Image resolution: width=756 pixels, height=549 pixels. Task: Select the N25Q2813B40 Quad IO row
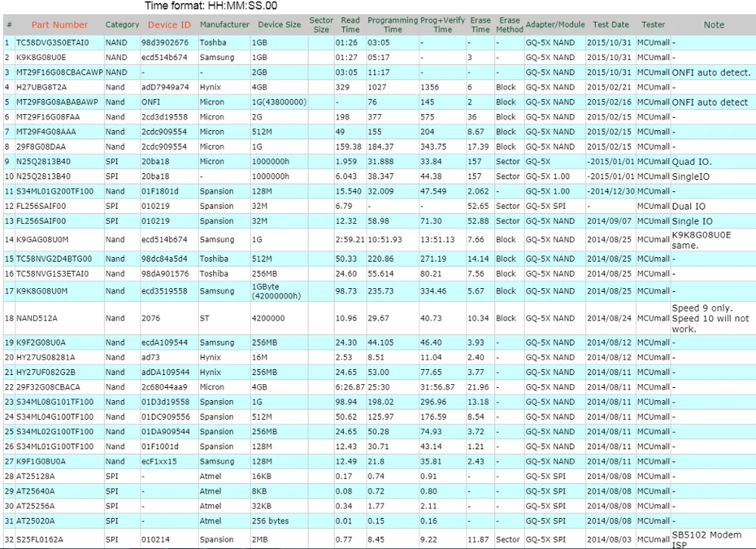coord(378,162)
